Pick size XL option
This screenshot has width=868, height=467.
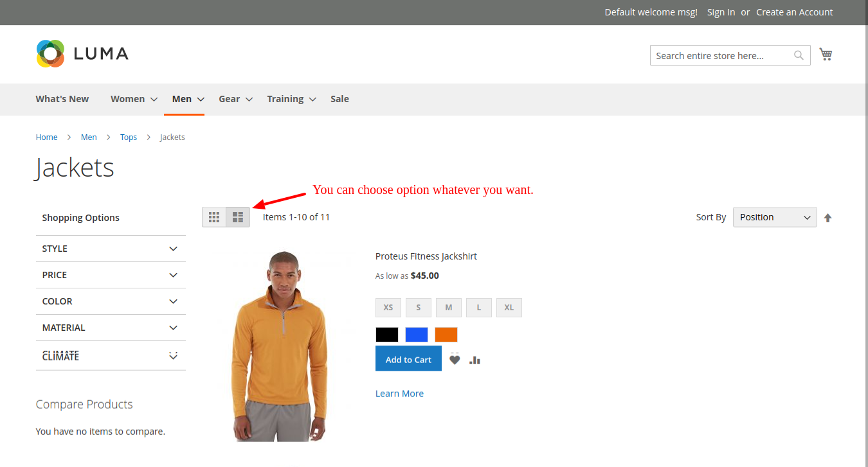pos(509,308)
